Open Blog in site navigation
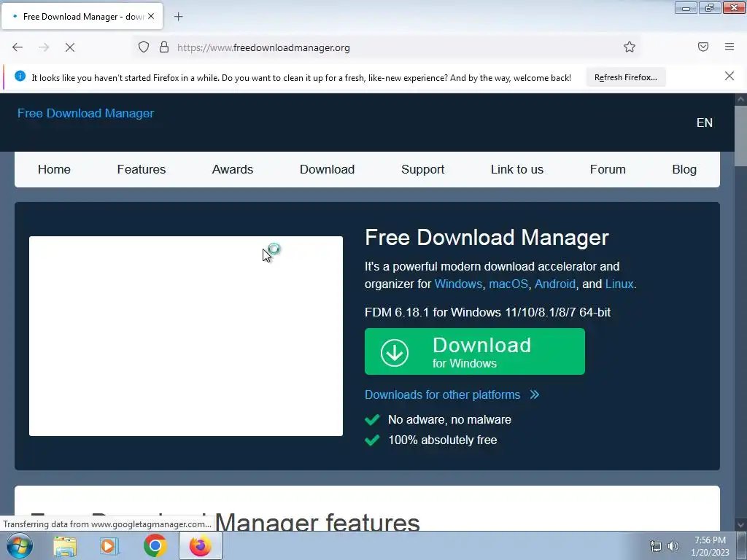 [684, 169]
